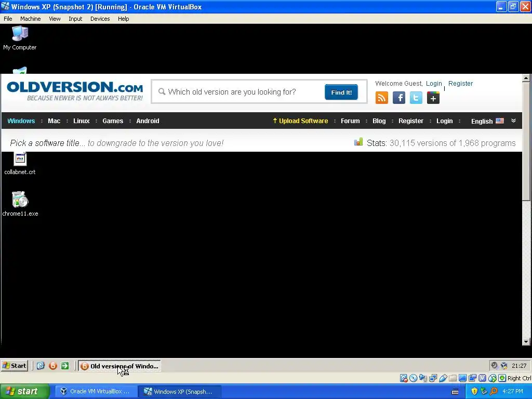Click guest taskbar Old versions of Windo... button
Image resolution: width=532 pixels, height=399 pixels.
tap(119, 366)
